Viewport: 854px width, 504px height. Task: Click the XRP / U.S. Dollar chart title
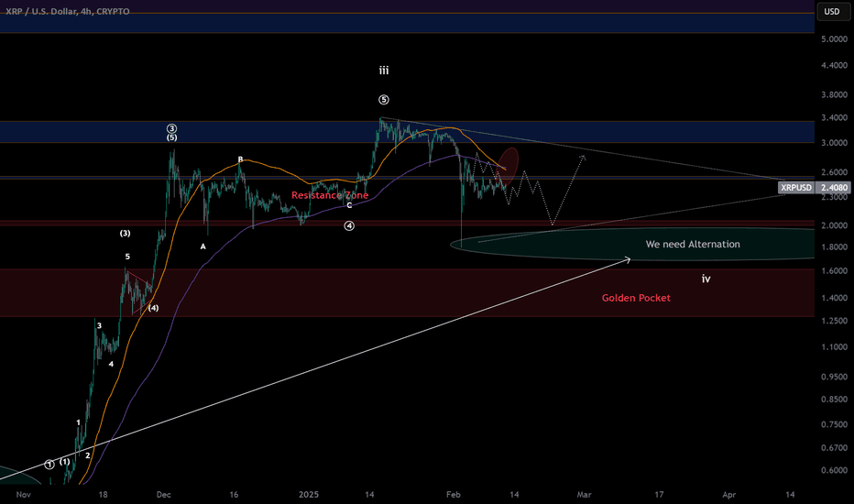tap(68, 11)
